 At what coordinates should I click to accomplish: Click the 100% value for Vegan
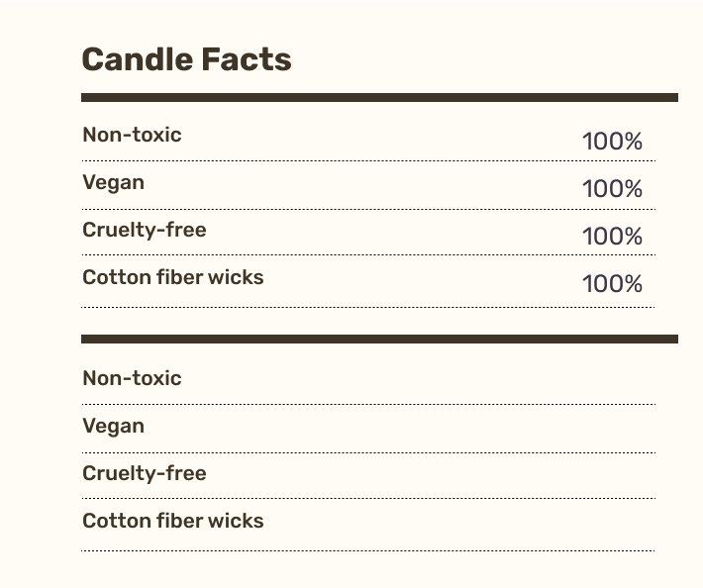pyautogui.click(x=612, y=189)
